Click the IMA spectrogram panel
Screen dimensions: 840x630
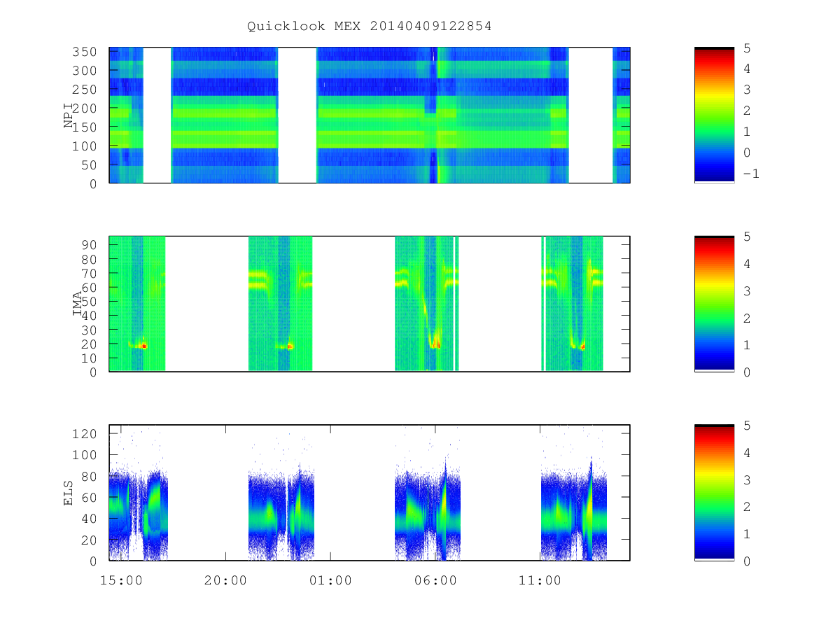tap(370, 304)
